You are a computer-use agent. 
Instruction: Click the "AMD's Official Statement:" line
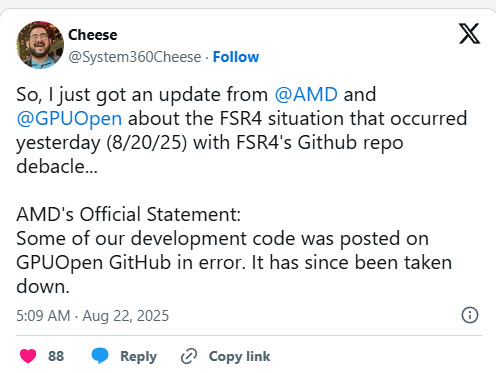(128, 214)
